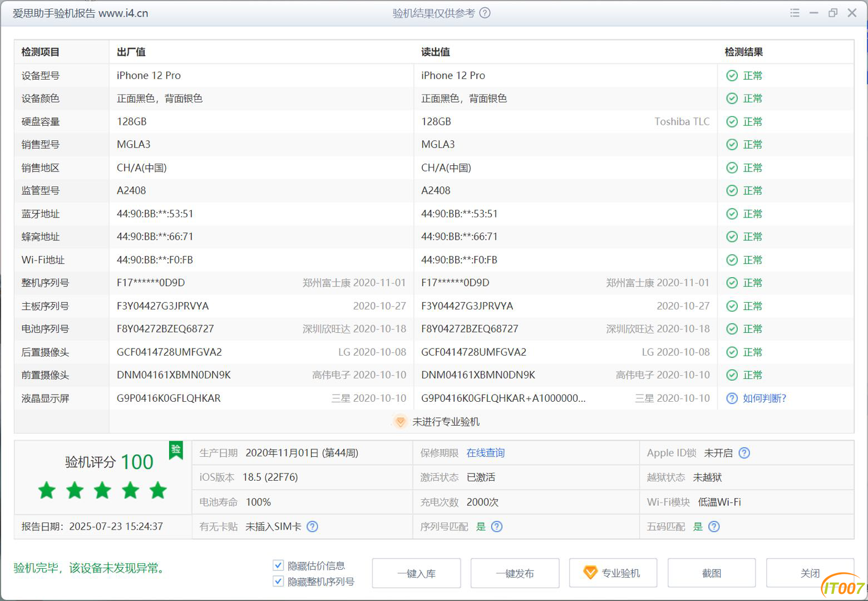The image size is (868, 601).
Task: Click the 专业验机 button
Action: pos(613,573)
